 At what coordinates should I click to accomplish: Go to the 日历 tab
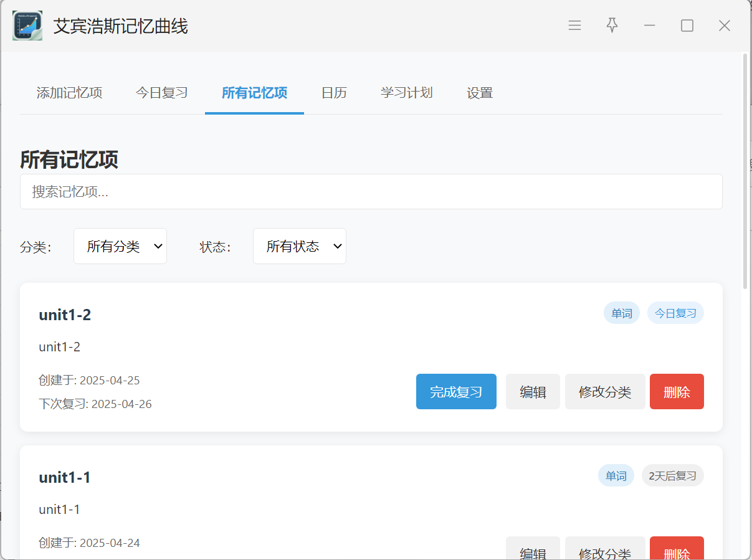[x=334, y=93]
